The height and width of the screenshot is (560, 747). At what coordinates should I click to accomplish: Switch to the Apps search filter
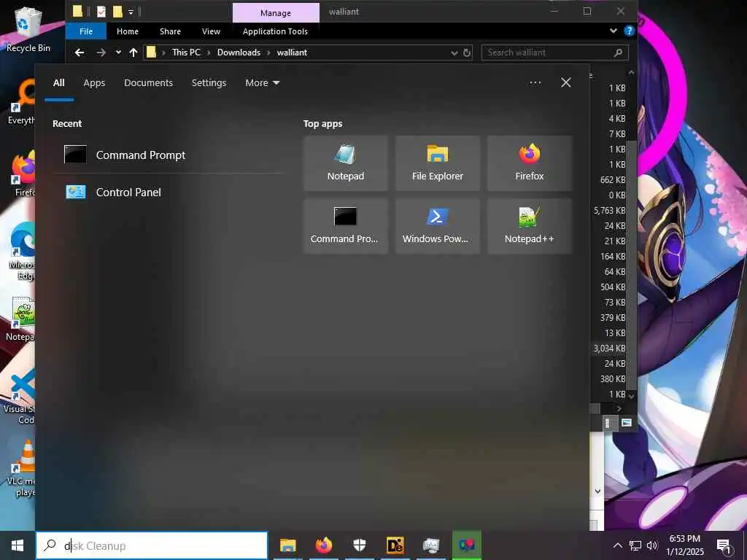tap(94, 83)
